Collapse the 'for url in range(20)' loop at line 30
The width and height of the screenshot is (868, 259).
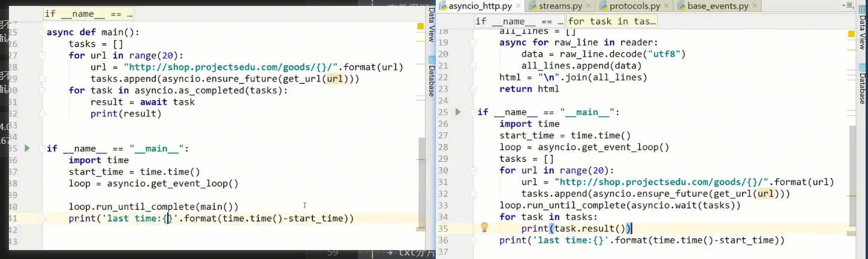(473, 170)
